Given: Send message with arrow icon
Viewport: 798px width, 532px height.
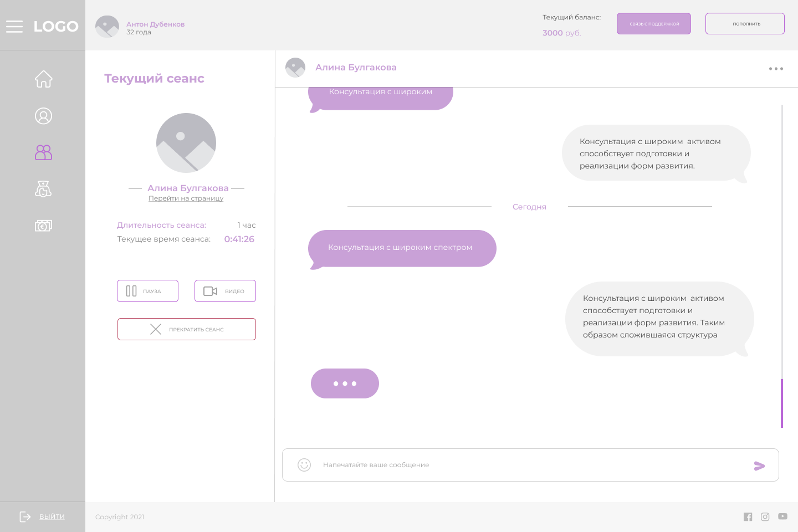Looking at the screenshot, I should coord(759,465).
